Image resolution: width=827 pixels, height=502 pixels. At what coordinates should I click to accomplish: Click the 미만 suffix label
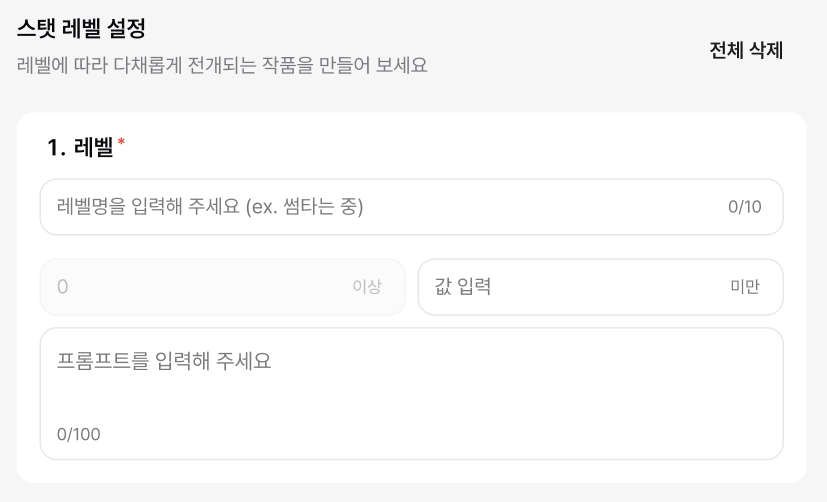pos(744,287)
